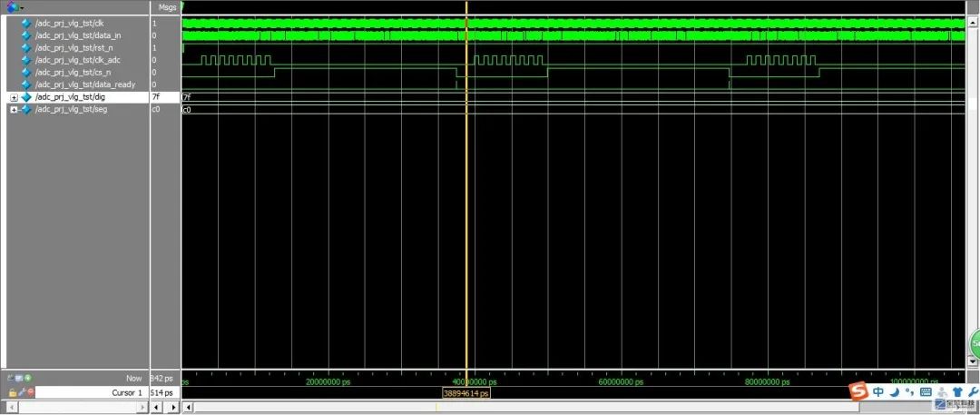
Task: Open the Sogou skin shirt icon
Action: pos(957,391)
